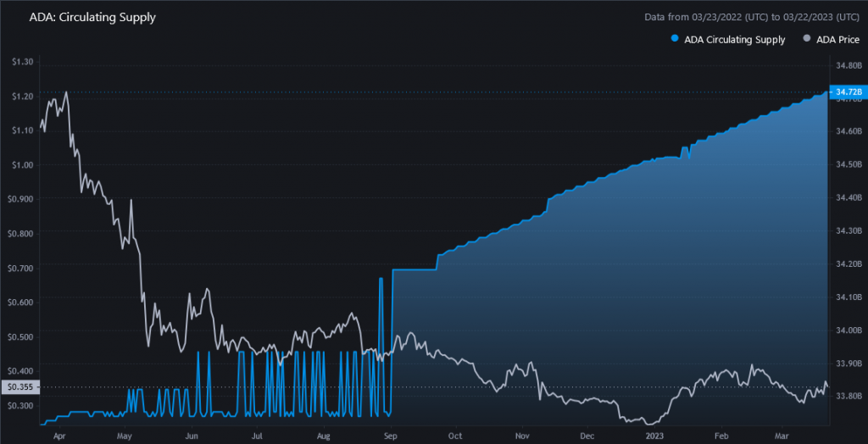Click the 34.50B supply axis label

tap(848, 165)
